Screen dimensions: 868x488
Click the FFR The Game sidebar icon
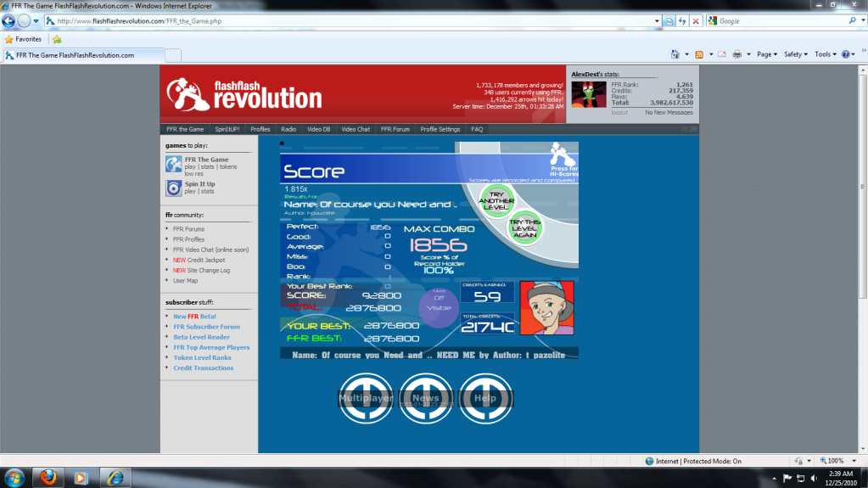pos(173,163)
